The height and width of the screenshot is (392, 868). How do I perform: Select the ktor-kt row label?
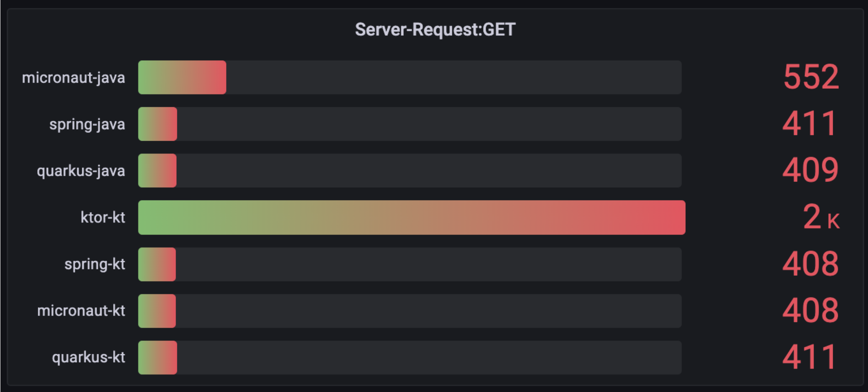click(x=103, y=217)
